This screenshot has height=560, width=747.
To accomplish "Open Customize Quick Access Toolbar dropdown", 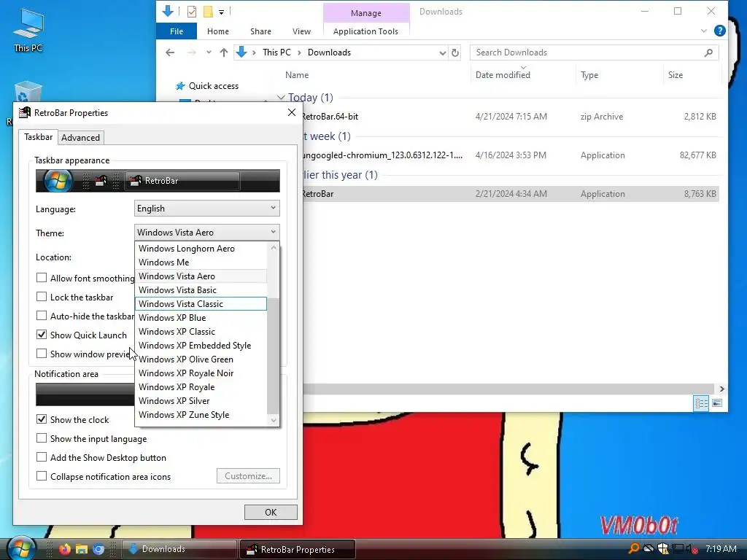I will (222, 12).
